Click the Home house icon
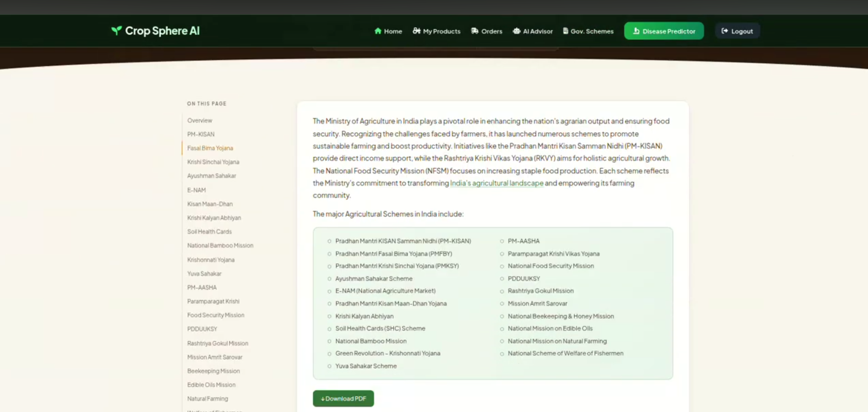The image size is (868, 412). coord(378,31)
